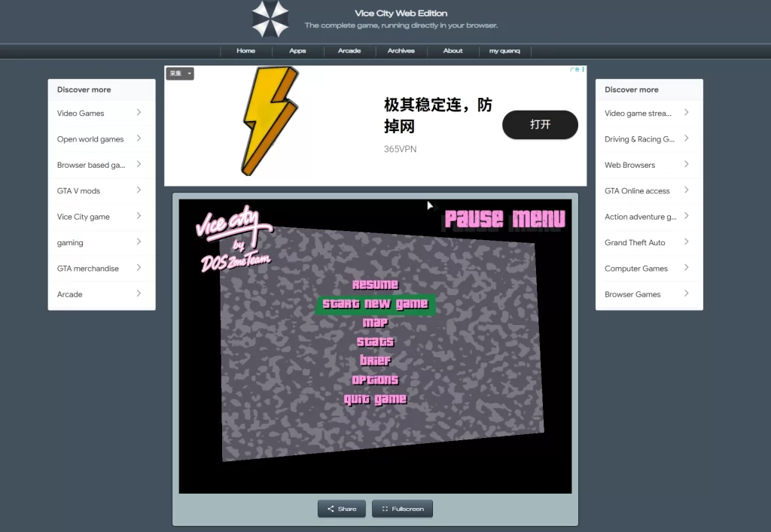Click the Driving & Racing G... chevron
Viewport: 771px width, 532px height.
click(687, 138)
